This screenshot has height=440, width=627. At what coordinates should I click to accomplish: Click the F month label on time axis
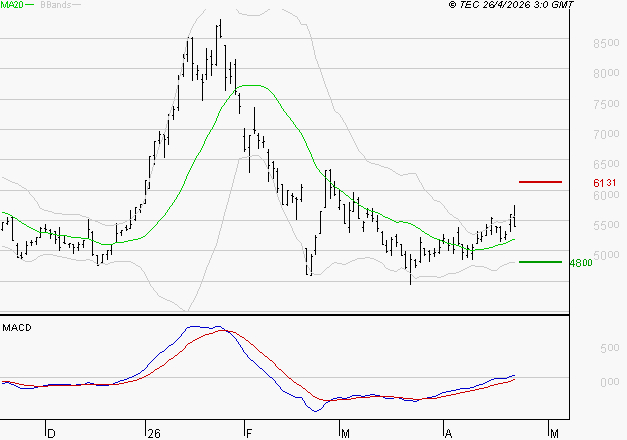click(x=249, y=434)
